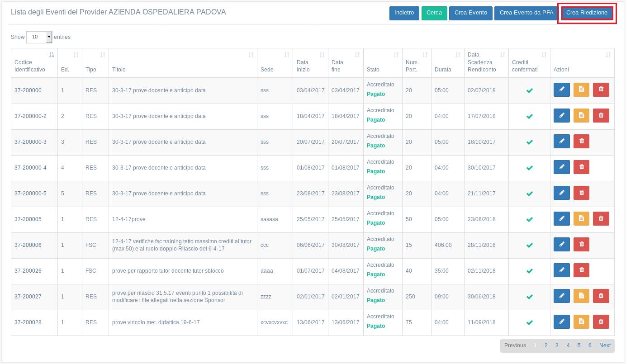Jump to pagination page 5
Screen dimensions: 626x364
click(x=579, y=345)
